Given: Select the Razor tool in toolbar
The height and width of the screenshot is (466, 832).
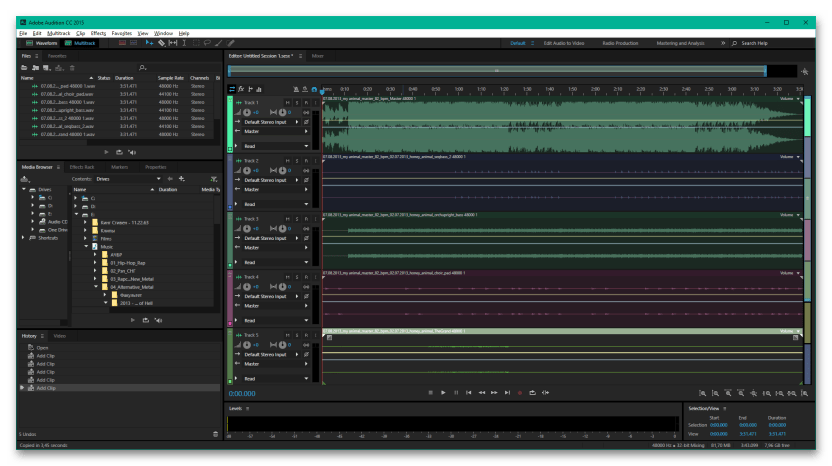Looking at the screenshot, I should [162, 44].
